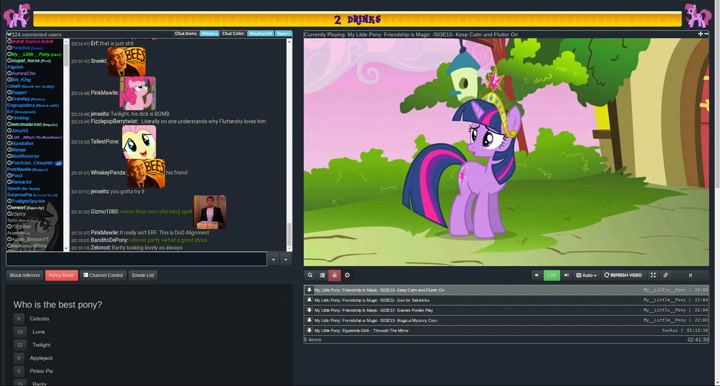Click the first arrow button beside the chat input

pyautogui.click(x=273, y=259)
